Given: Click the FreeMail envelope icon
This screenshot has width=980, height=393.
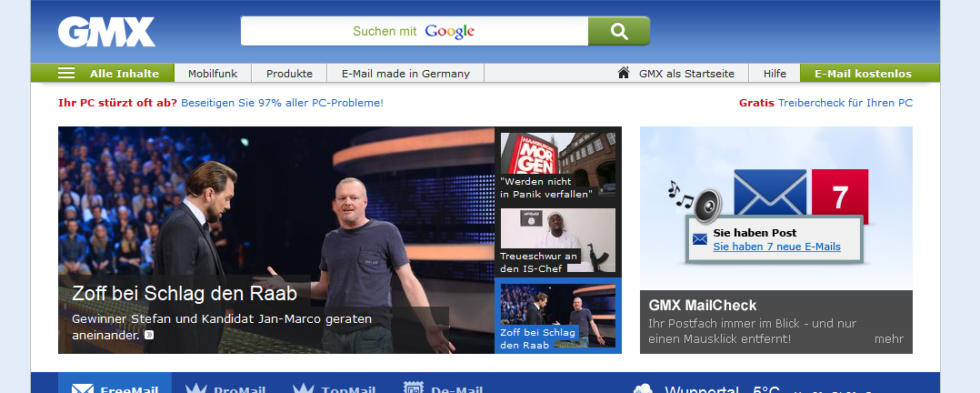Looking at the screenshot, I should [83, 390].
